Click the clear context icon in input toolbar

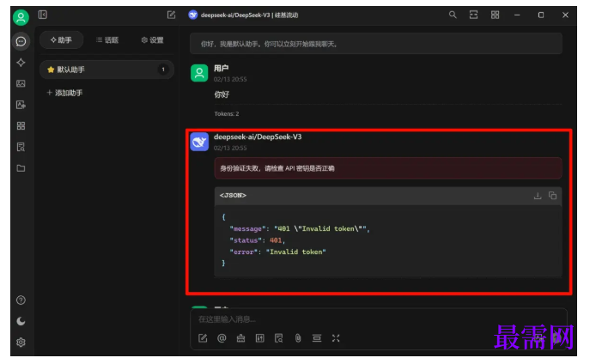click(x=317, y=338)
